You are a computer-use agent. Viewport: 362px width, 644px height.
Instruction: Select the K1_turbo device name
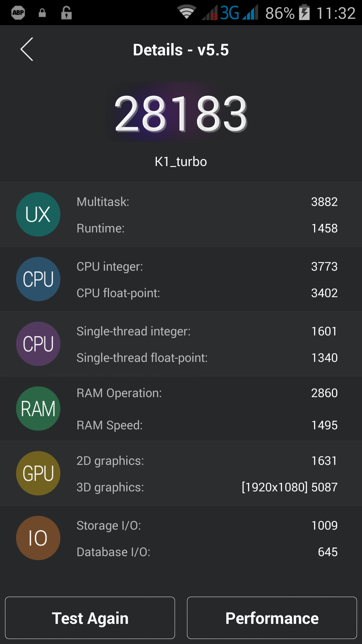point(181,162)
